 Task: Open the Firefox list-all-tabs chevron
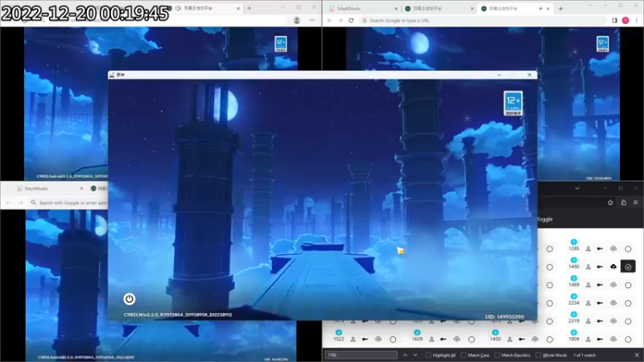(x=577, y=188)
